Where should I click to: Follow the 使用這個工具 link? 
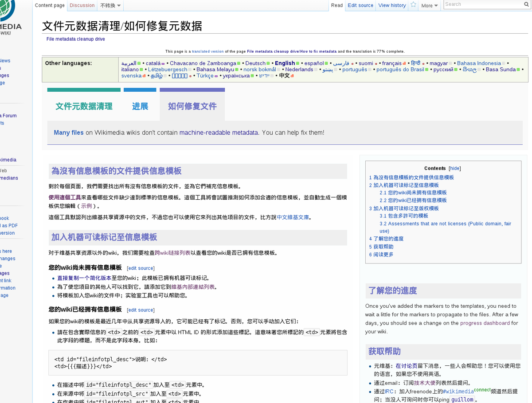65,197
